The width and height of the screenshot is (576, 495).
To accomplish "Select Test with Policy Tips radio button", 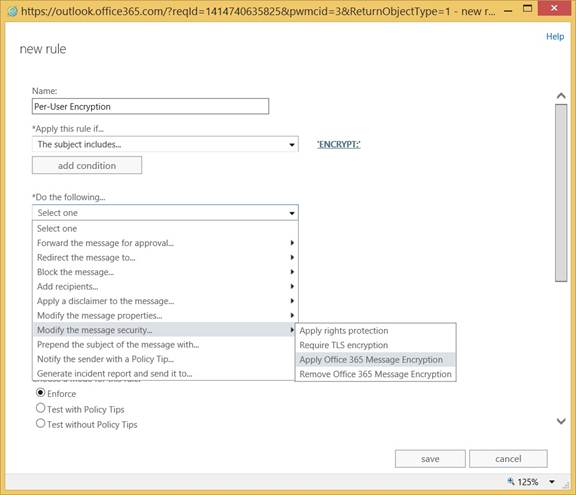I will [x=40, y=408].
